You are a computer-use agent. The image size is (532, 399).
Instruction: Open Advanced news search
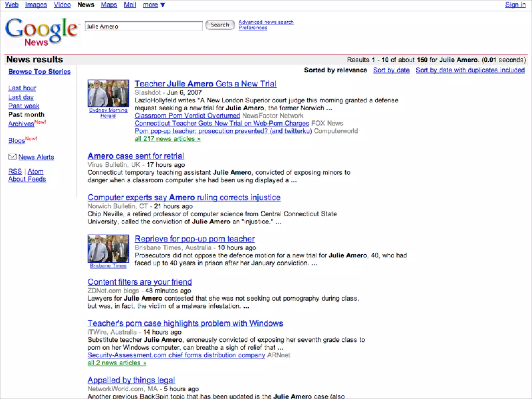point(266,22)
